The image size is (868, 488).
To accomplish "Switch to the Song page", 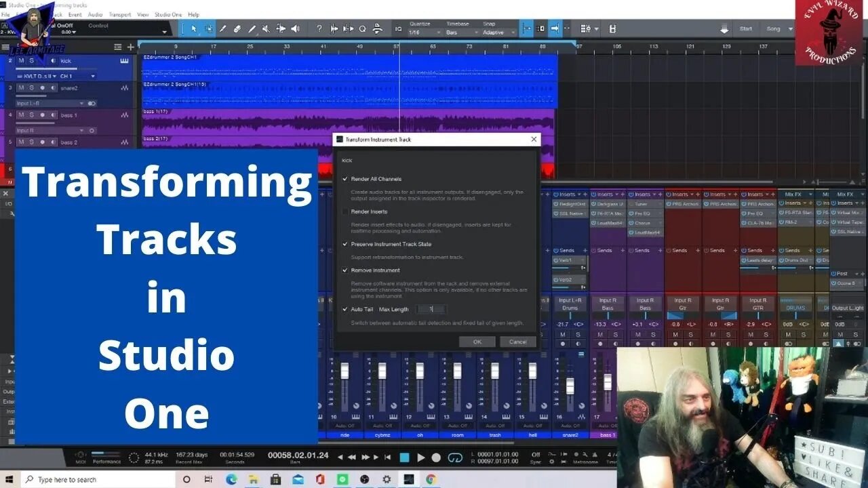I will [773, 28].
